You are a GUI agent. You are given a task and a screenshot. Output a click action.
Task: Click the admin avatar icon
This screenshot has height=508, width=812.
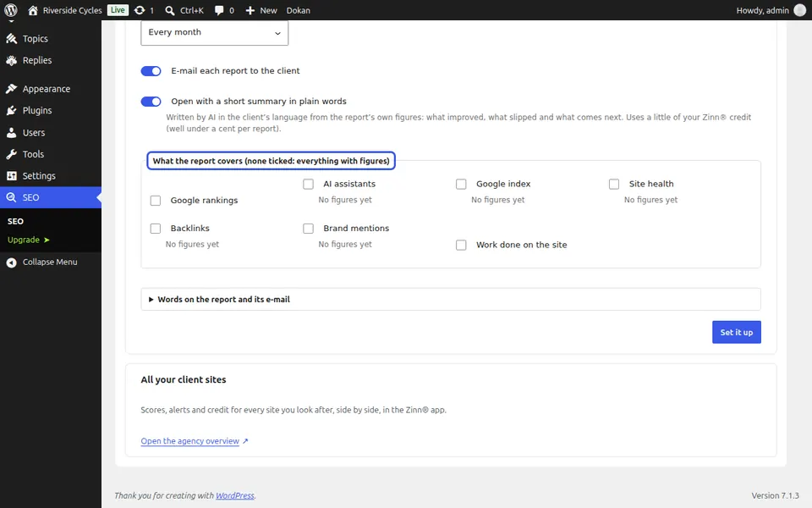[799, 10]
